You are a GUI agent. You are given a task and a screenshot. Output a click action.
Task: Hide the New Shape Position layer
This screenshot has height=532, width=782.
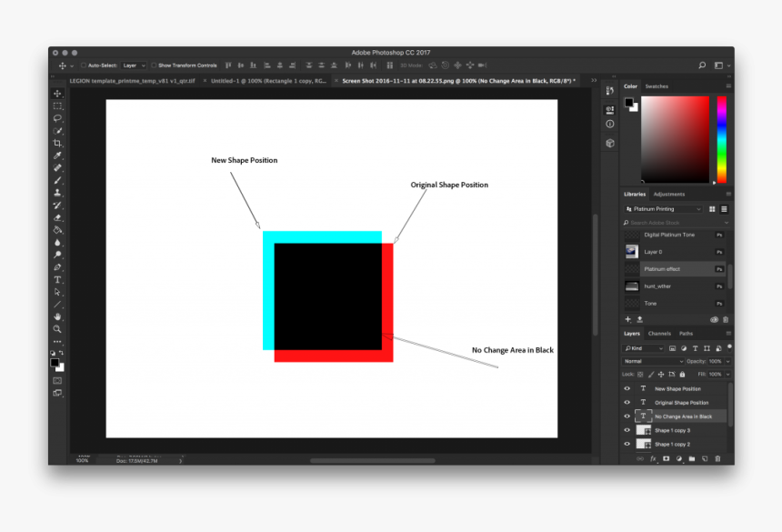[627, 388]
